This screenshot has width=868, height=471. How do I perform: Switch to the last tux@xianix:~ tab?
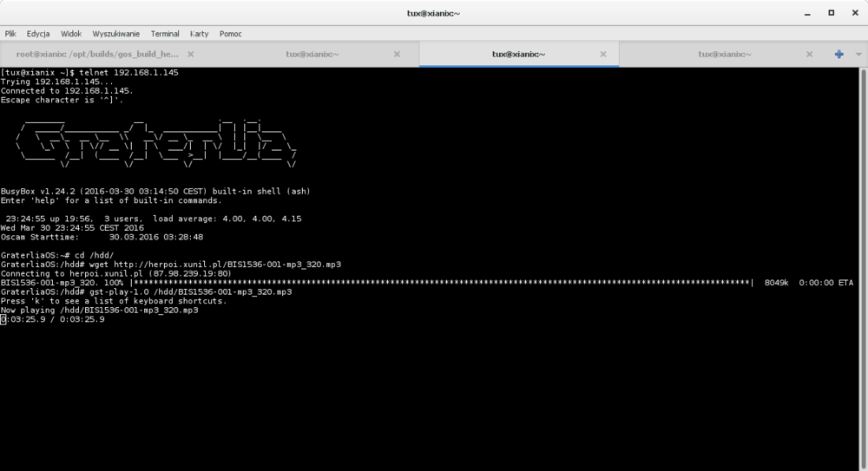724,54
